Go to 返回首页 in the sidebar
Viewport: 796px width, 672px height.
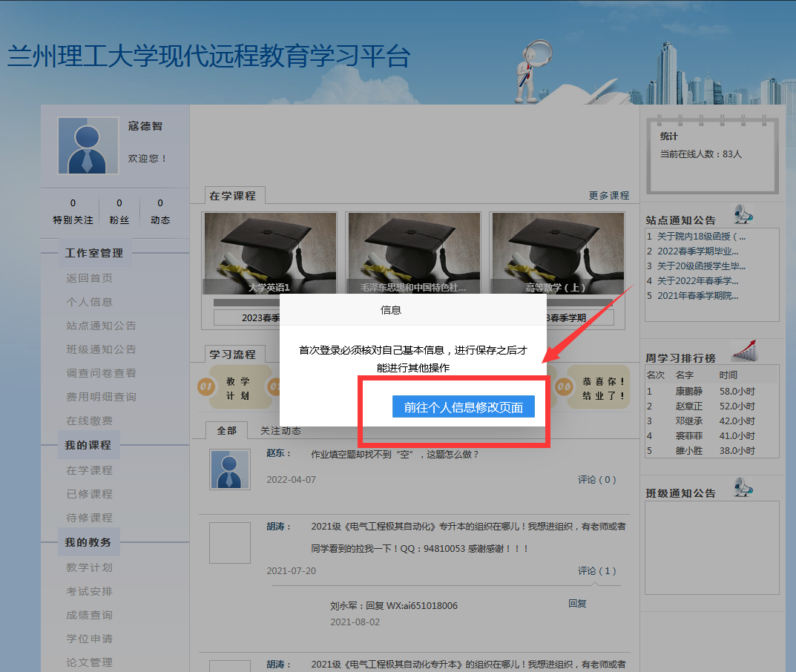pyautogui.click(x=89, y=278)
